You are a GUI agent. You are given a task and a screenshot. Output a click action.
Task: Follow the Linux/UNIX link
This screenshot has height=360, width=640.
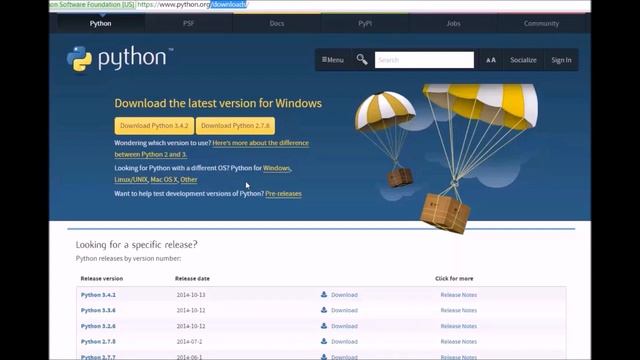coord(131,179)
